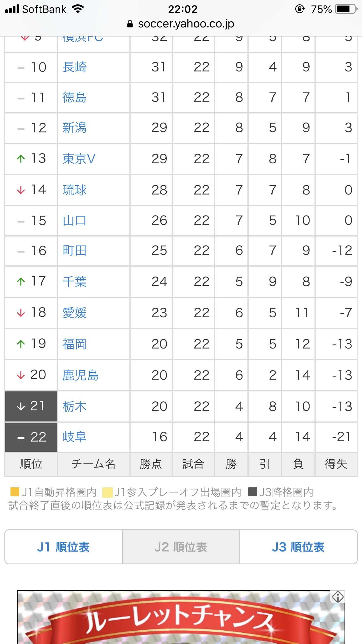Switch to the J1 順位表 tab
This screenshot has width=362, height=644.
pyautogui.click(x=63, y=547)
